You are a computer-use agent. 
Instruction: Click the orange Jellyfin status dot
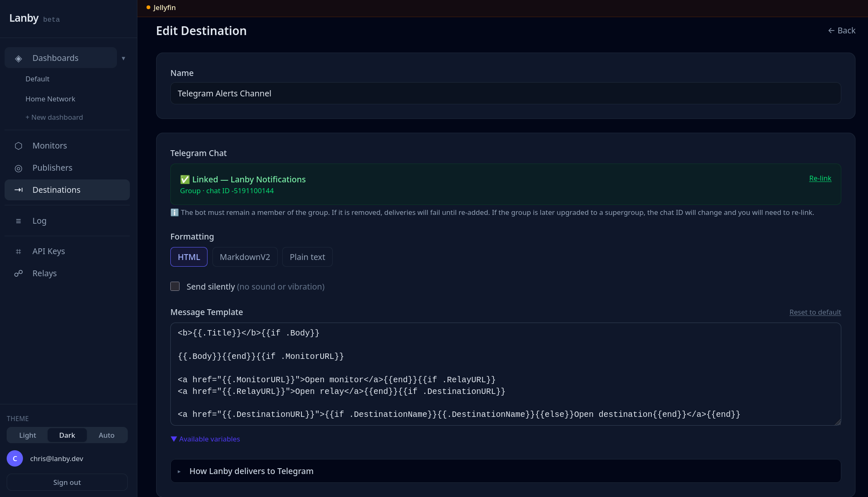(148, 8)
